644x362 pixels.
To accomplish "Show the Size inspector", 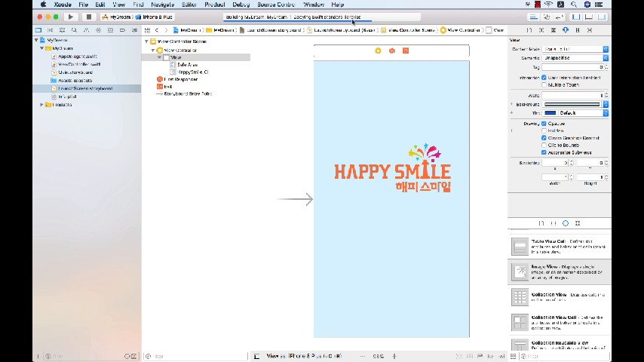I will 578,30.
